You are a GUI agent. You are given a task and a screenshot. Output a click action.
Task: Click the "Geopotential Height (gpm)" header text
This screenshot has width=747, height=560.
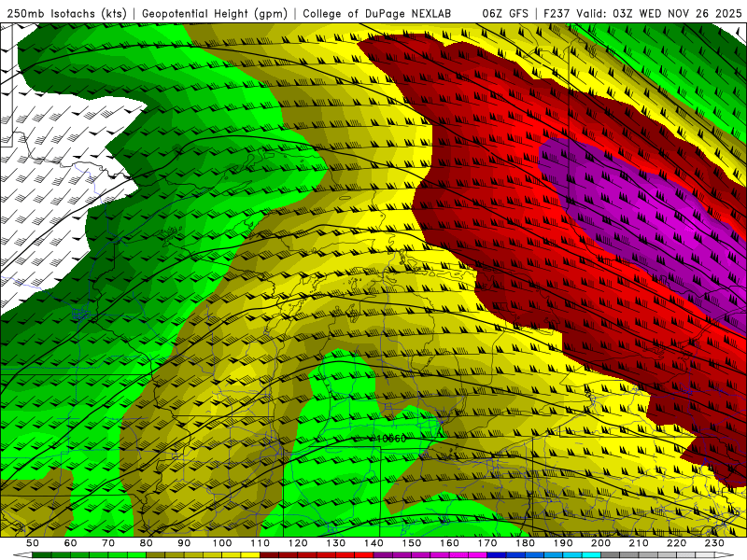tap(215, 14)
